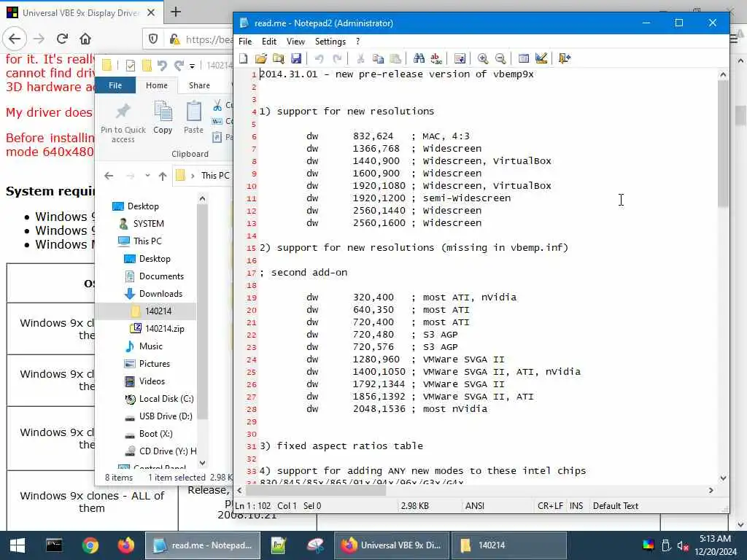The height and width of the screenshot is (560, 747).
Task: Close the Universal VBE 9x Display Driver tab
Action: (x=151, y=13)
